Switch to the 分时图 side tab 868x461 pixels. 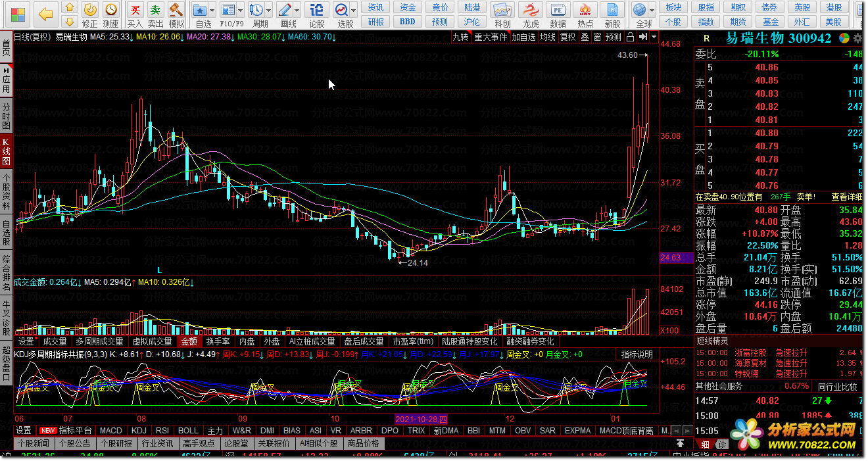[6, 116]
